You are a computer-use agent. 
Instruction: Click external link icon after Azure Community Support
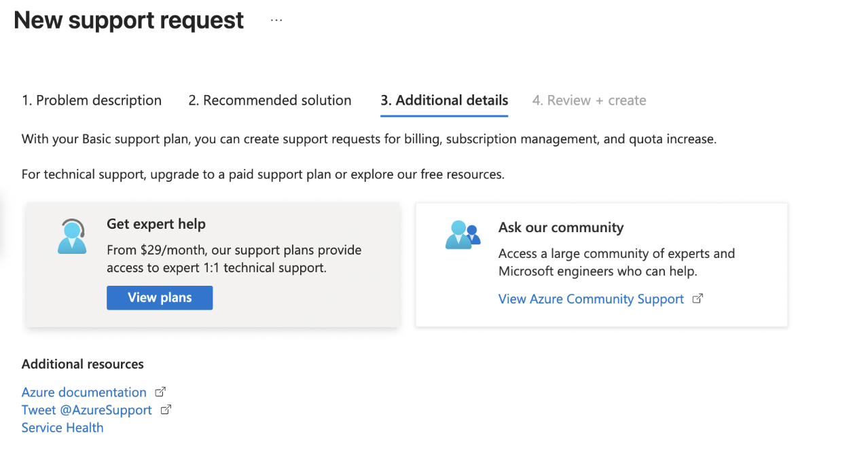[697, 298]
